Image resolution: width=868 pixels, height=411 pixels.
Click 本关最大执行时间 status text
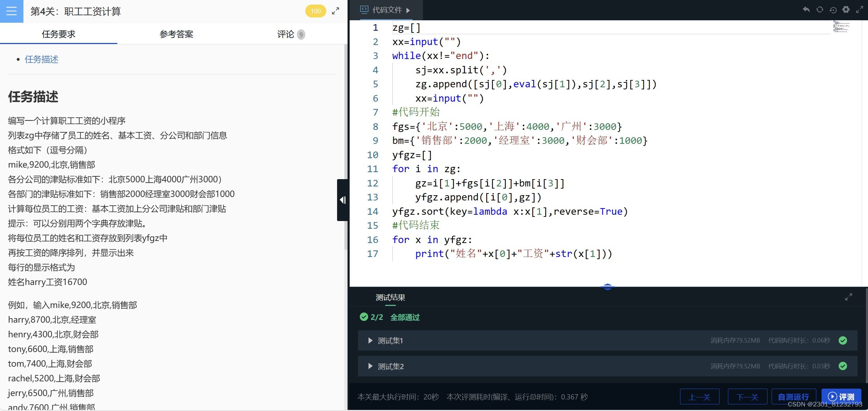coord(398,397)
